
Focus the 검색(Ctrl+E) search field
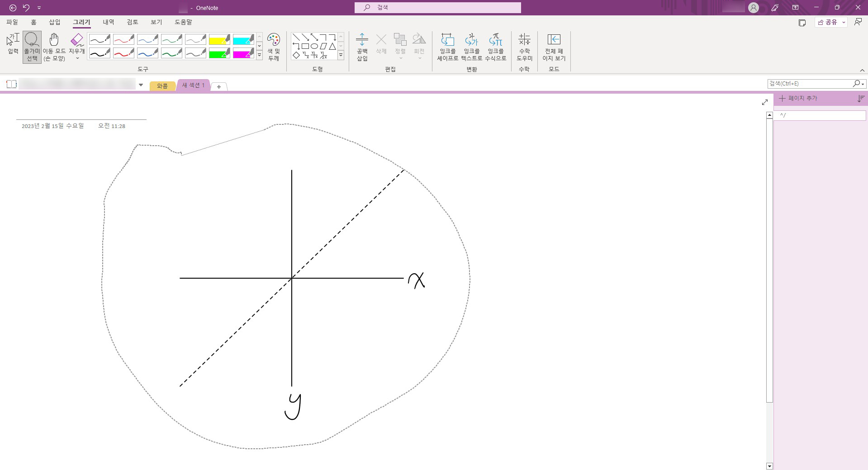810,84
